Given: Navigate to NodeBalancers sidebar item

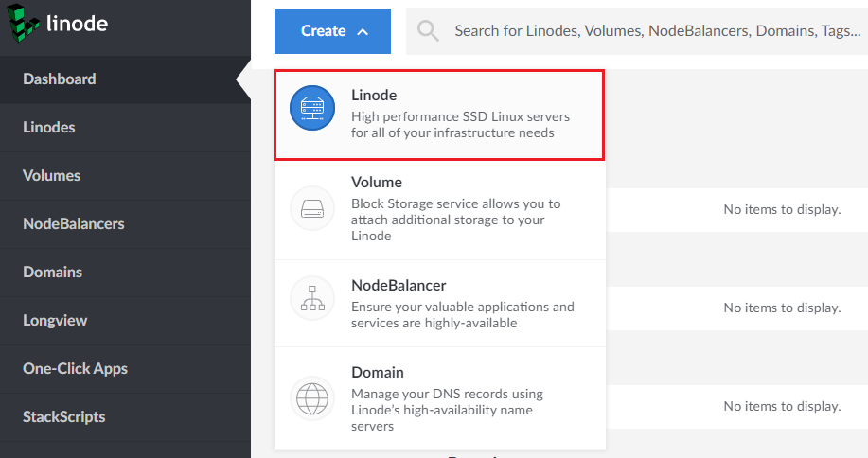Looking at the screenshot, I should [74, 224].
